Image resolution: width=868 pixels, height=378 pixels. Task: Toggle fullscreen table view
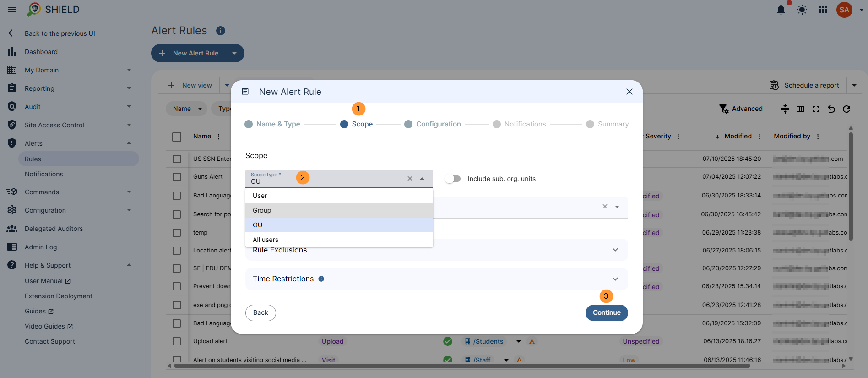[x=816, y=109]
